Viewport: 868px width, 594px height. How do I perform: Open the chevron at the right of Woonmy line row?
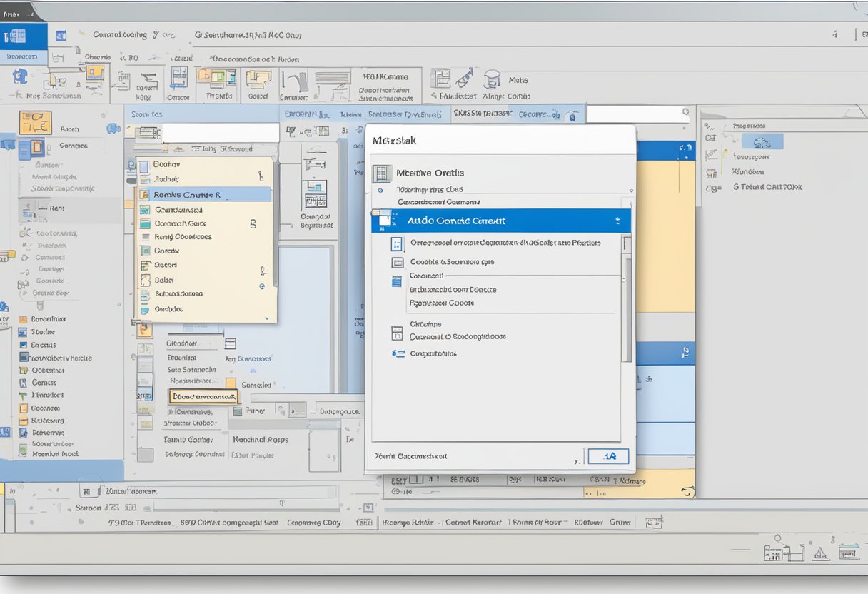[x=631, y=190]
